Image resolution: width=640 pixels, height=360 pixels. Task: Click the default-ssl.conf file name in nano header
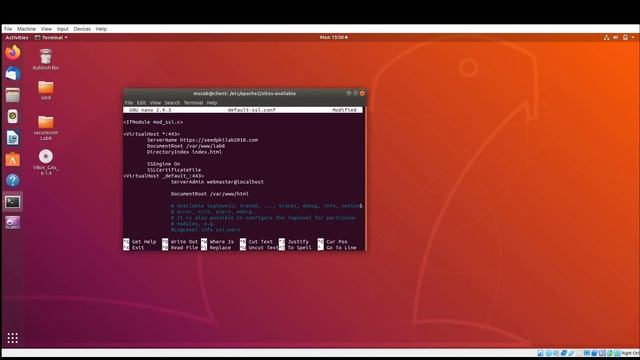[x=251, y=110]
